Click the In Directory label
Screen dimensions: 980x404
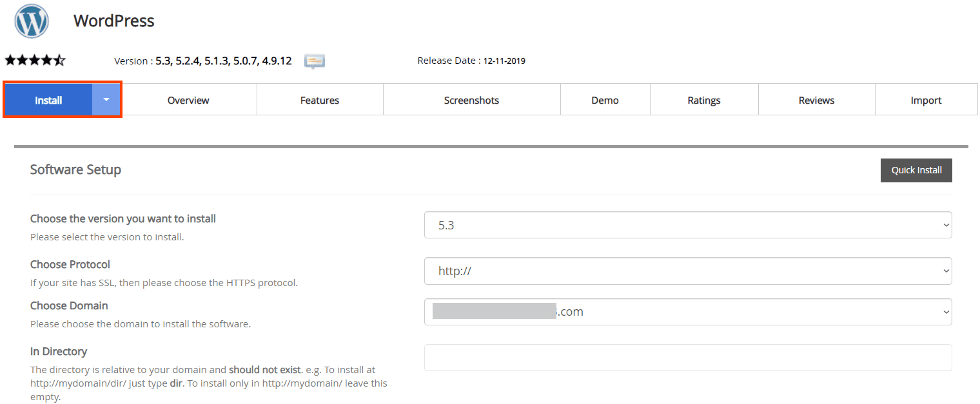click(x=59, y=351)
